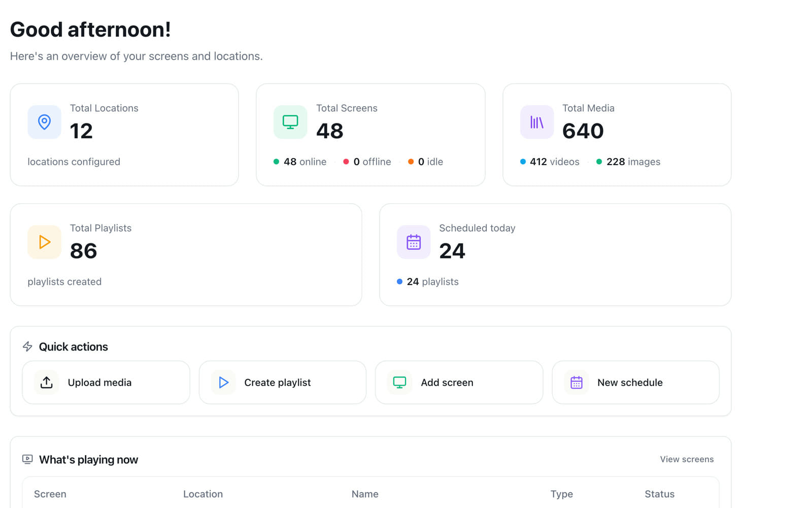812x508 pixels.
Task: Choose the Add screen quick action
Action: [x=459, y=383]
